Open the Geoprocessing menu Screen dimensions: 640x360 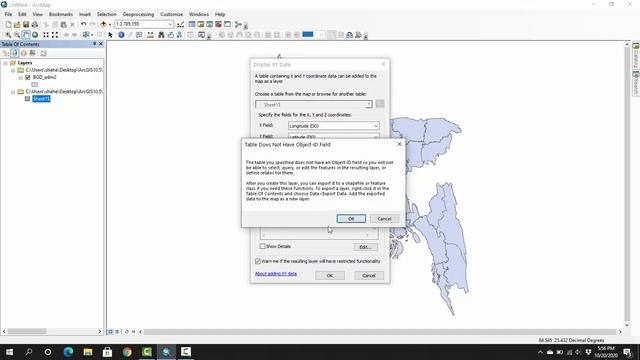click(x=138, y=14)
